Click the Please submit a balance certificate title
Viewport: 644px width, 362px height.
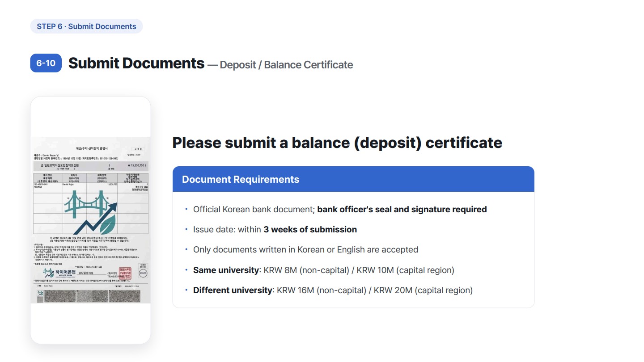click(337, 143)
